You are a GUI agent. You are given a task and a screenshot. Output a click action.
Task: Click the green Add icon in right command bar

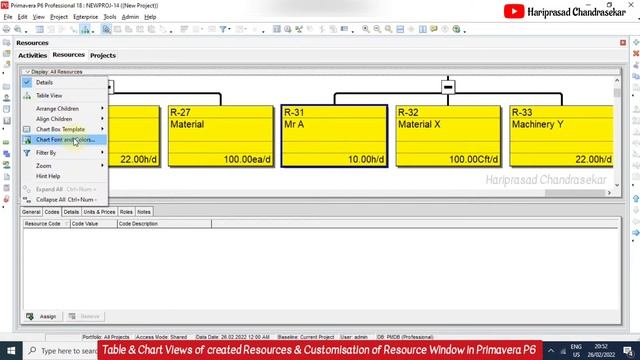click(636, 42)
